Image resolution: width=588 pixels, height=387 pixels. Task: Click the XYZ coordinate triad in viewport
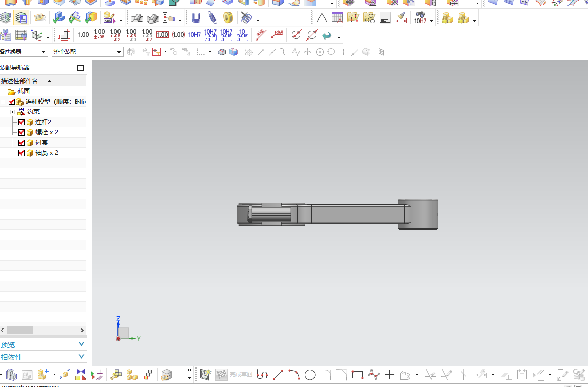tap(127, 329)
